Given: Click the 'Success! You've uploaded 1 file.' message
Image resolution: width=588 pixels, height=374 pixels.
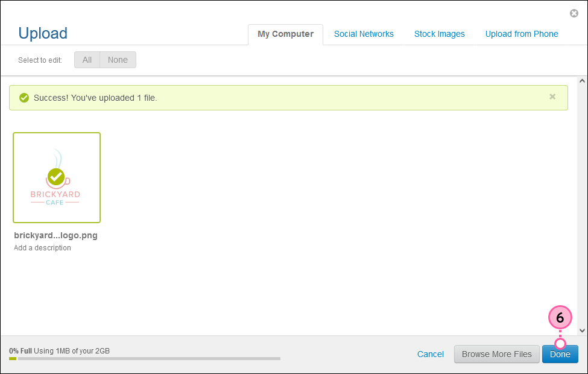Looking at the screenshot, I should pyautogui.click(x=95, y=98).
